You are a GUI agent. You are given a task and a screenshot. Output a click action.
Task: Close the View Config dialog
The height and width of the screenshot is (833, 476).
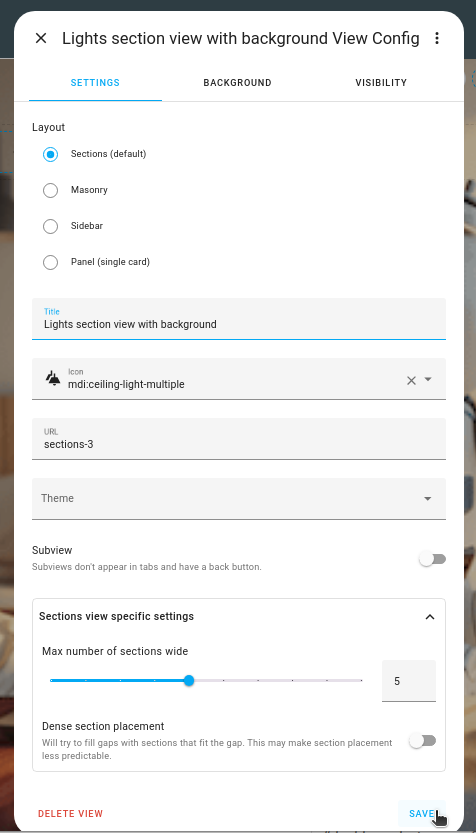(x=41, y=38)
